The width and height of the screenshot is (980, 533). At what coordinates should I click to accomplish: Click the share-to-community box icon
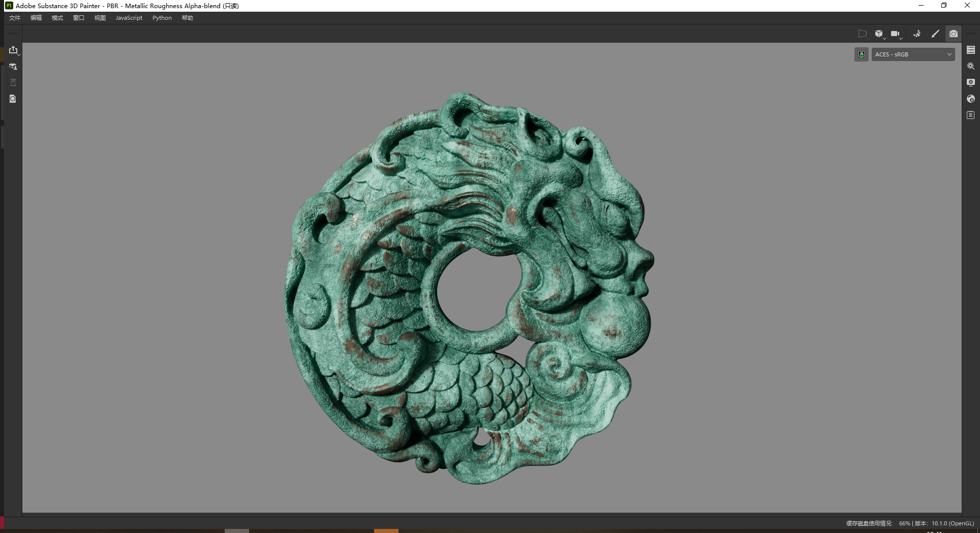point(13,67)
